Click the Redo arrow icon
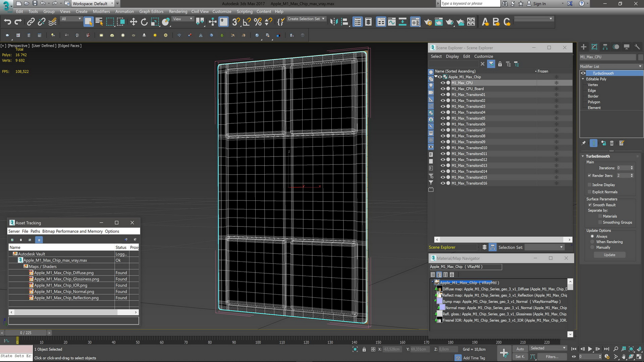Screen dimensions: 644x362 [18, 22]
